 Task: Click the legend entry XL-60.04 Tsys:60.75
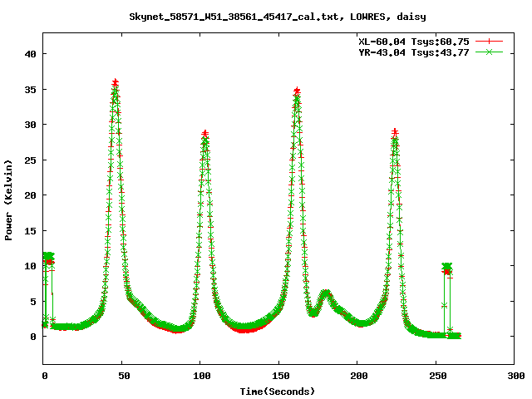pos(414,42)
